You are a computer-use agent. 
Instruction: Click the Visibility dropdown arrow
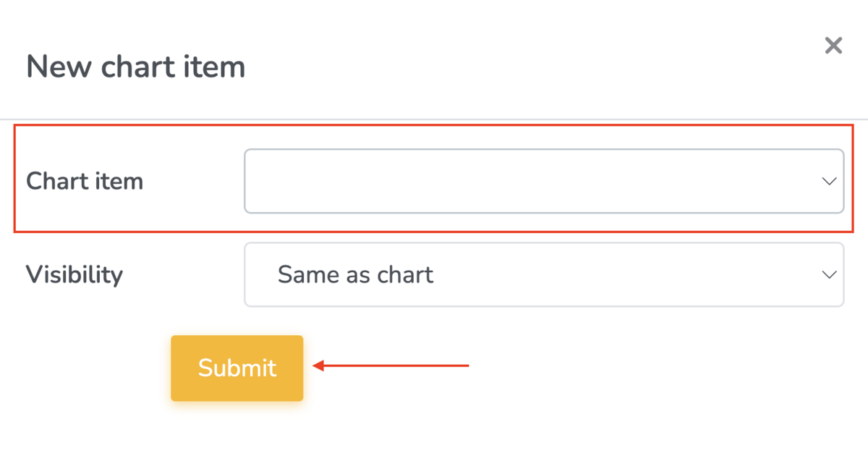coord(829,274)
